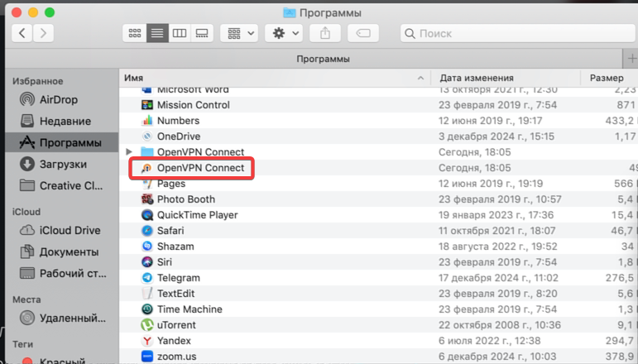
Task: Select the Mission Control name text
Action: tap(194, 105)
